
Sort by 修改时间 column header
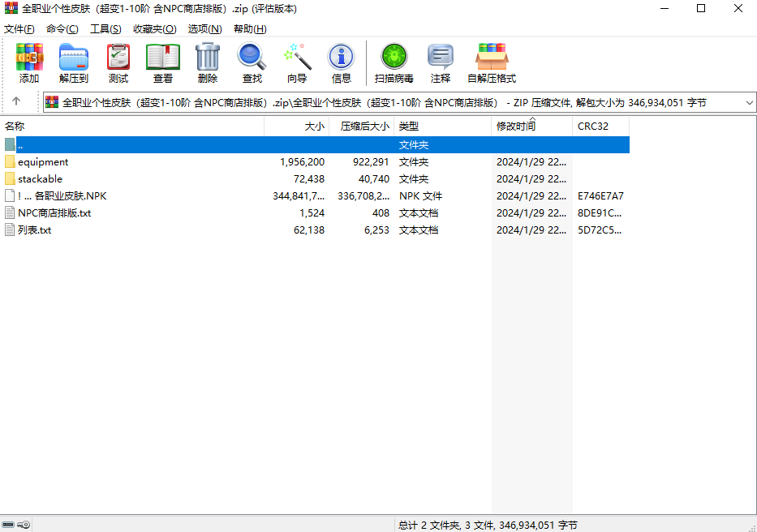tap(532, 126)
